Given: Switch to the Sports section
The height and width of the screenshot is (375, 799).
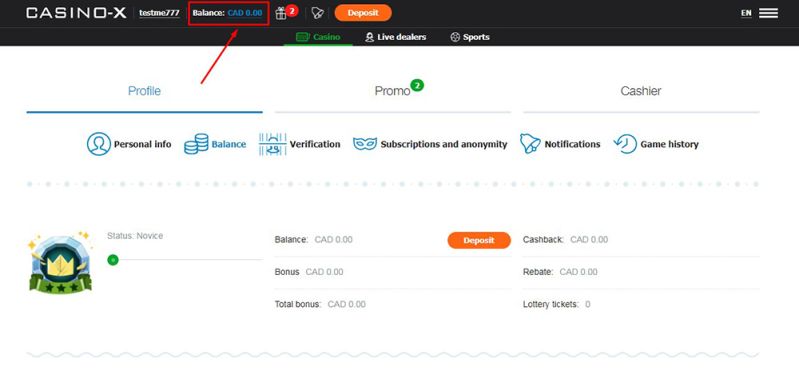Looking at the screenshot, I should (470, 37).
